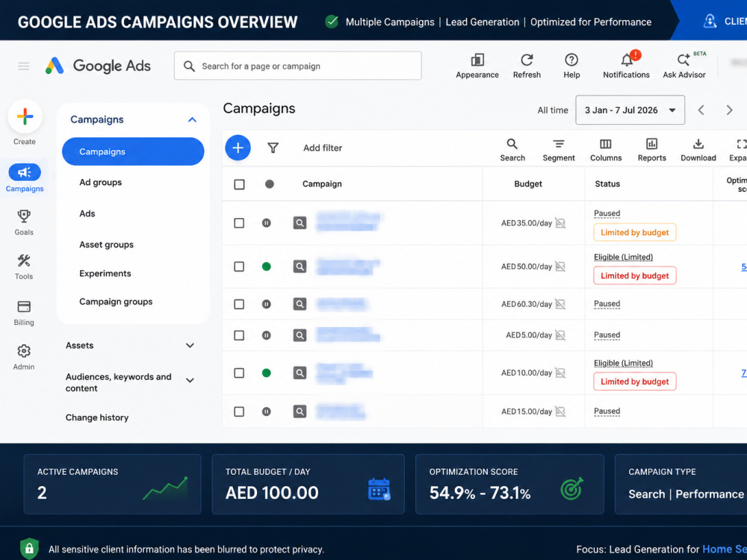Viewport: 747px width, 560px height.
Task: Check the AED 50.00/day campaign checkbox
Action: coord(239,267)
